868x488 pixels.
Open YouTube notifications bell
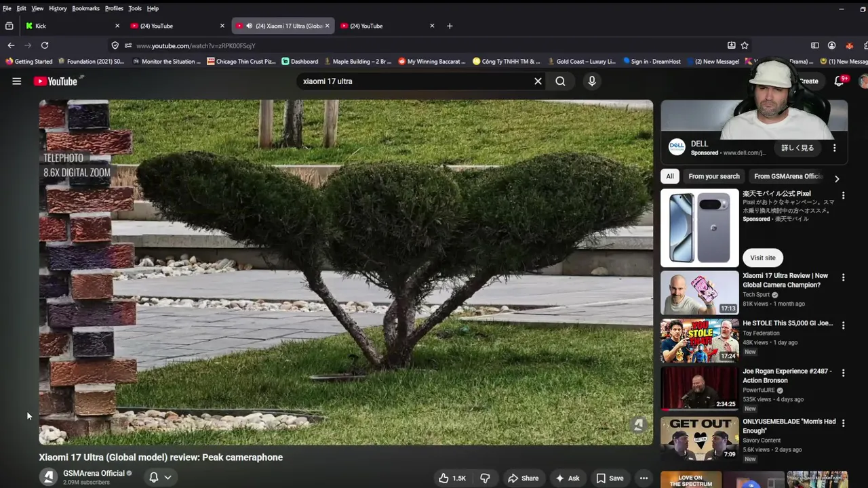840,81
